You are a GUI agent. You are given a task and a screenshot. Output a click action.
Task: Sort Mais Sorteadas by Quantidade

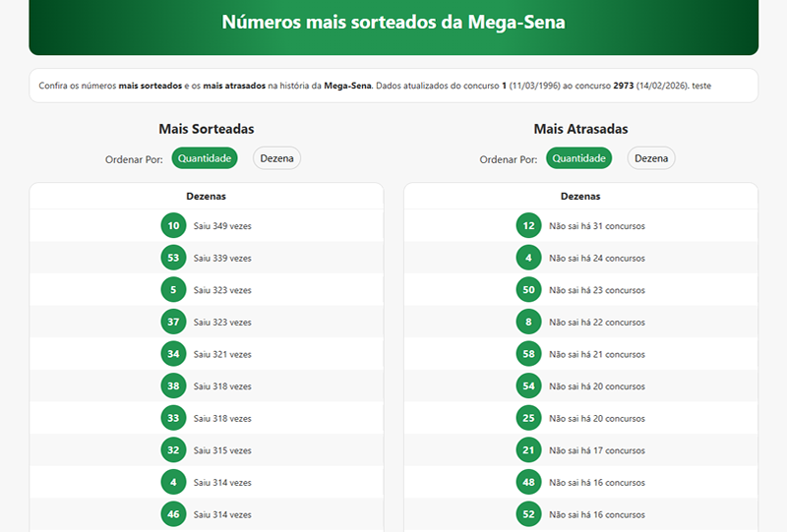[205, 158]
